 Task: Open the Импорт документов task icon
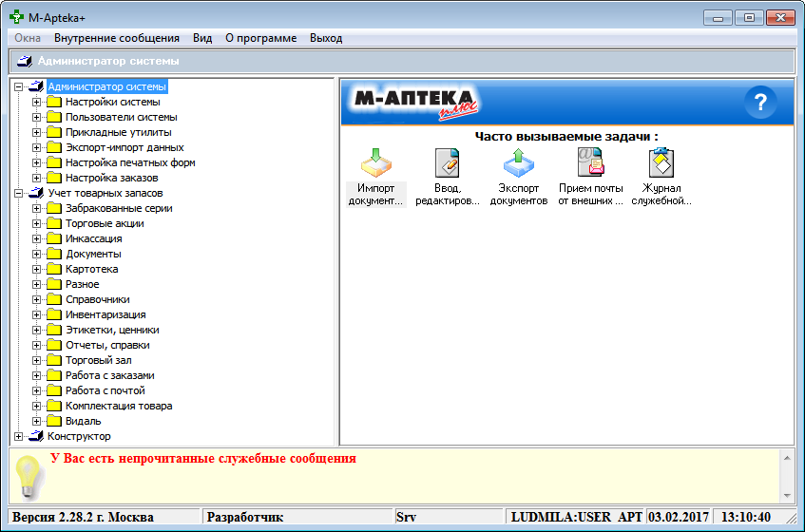click(375, 164)
